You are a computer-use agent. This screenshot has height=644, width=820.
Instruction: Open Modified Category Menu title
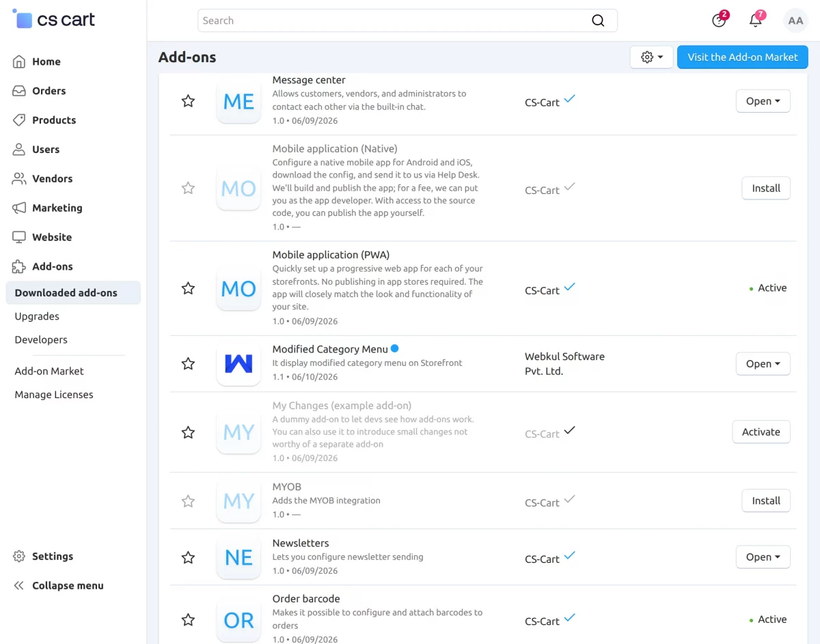[330, 349]
